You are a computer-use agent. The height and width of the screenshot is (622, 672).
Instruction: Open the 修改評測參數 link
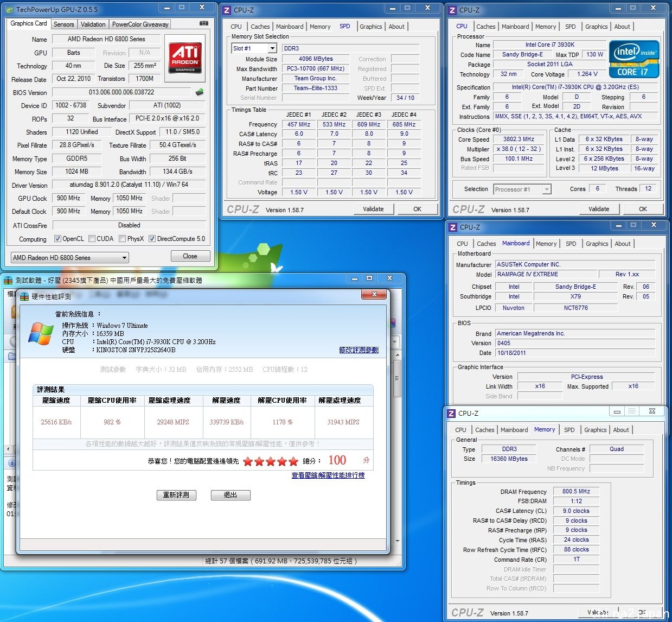point(359,350)
